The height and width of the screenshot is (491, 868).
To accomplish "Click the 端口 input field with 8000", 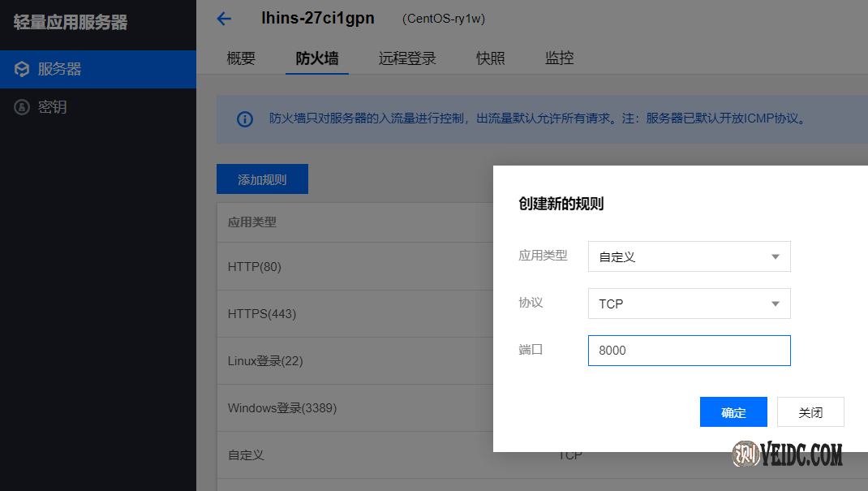I will point(689,351).
